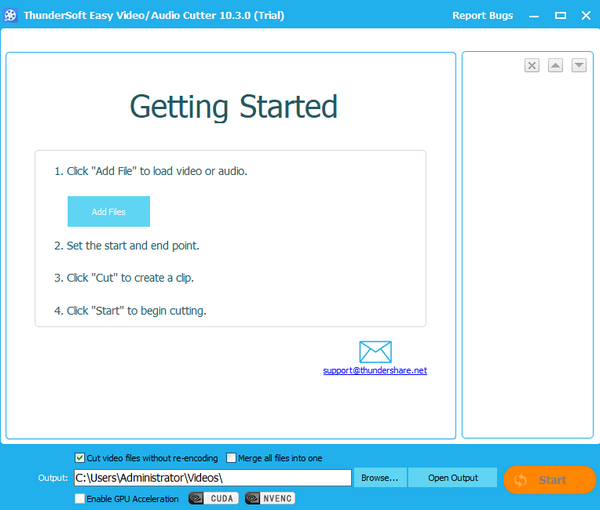Viewport: 600px width, 510px height.
Task: Maximize the application window
Action: point(560,15)
